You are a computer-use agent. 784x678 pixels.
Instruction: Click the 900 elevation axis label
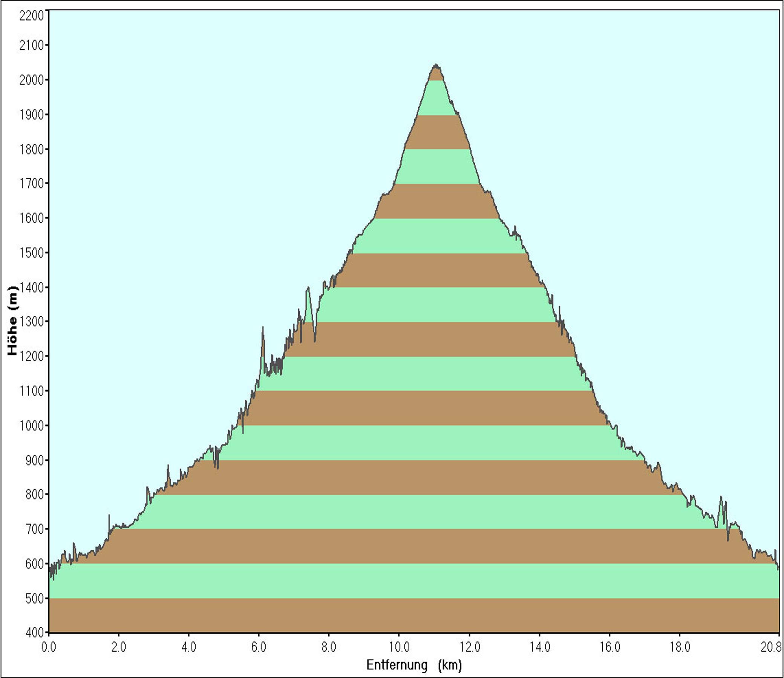tap(35, 460)
